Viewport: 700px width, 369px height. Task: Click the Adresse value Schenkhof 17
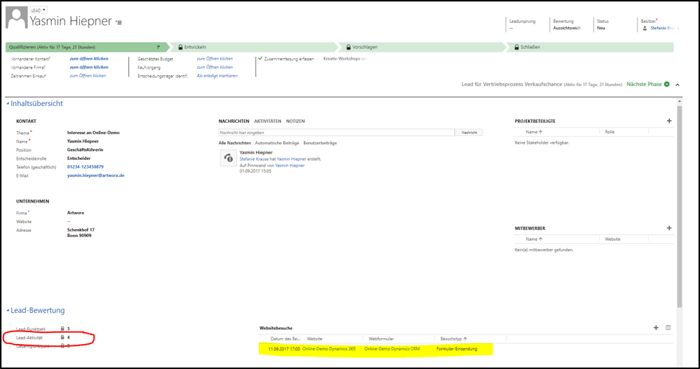81,230
